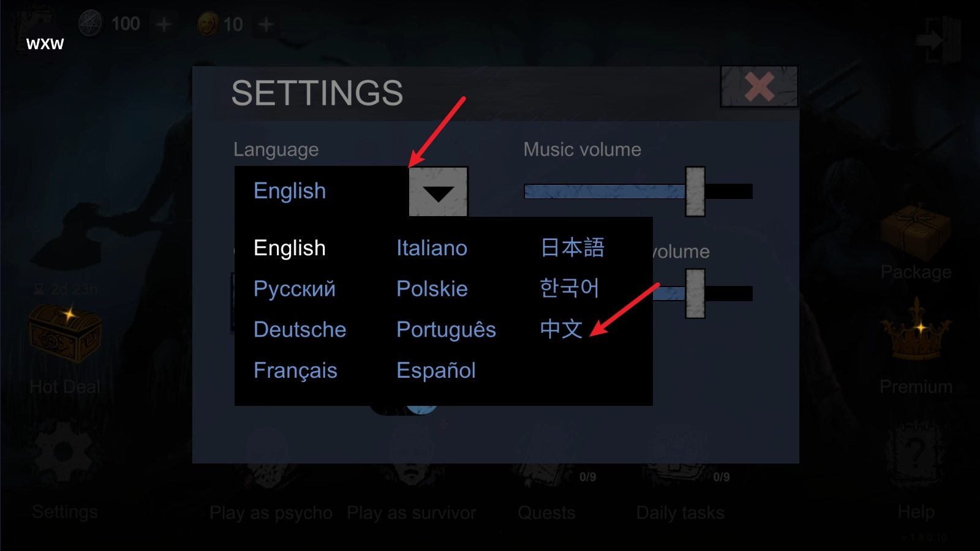Click the second volume slider handle
The height and width of the screenshot is (551, 980).
[x=695, y=293]
